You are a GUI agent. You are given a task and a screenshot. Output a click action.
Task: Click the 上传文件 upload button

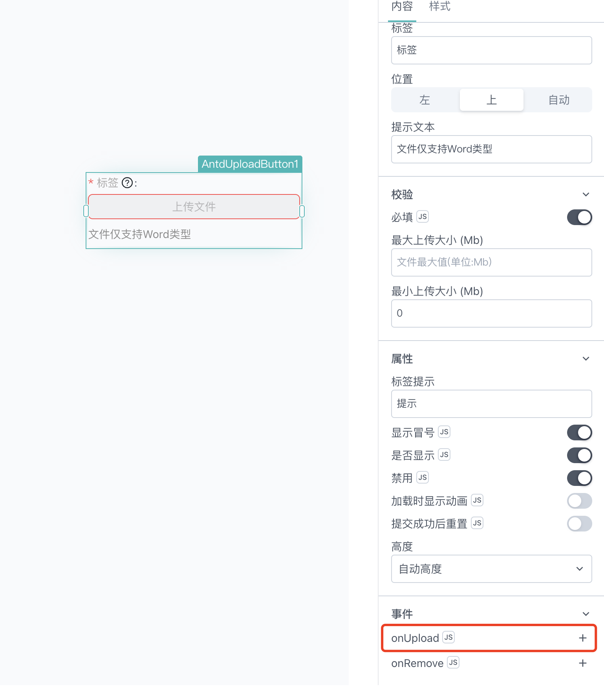(194, 207)
